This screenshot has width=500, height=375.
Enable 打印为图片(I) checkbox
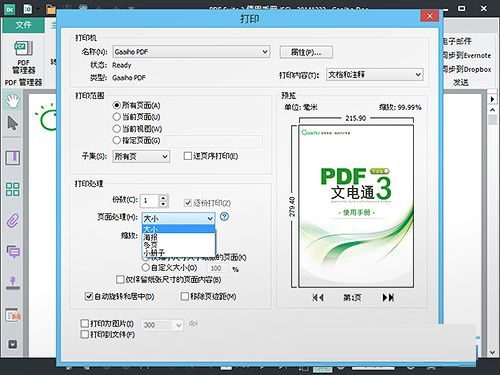(85, 324)
